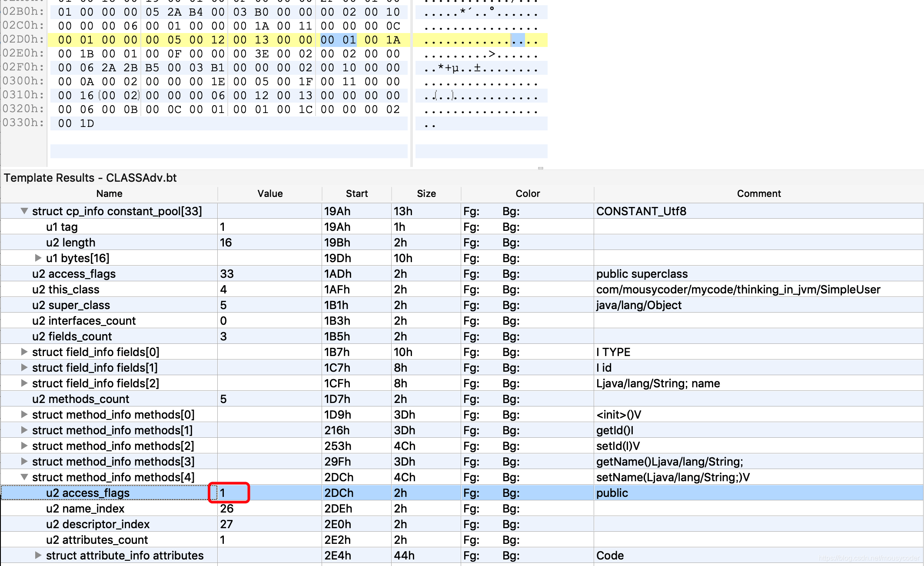Expand struct field_info fields[0]
924x566 pixels.
click(24, 352)
